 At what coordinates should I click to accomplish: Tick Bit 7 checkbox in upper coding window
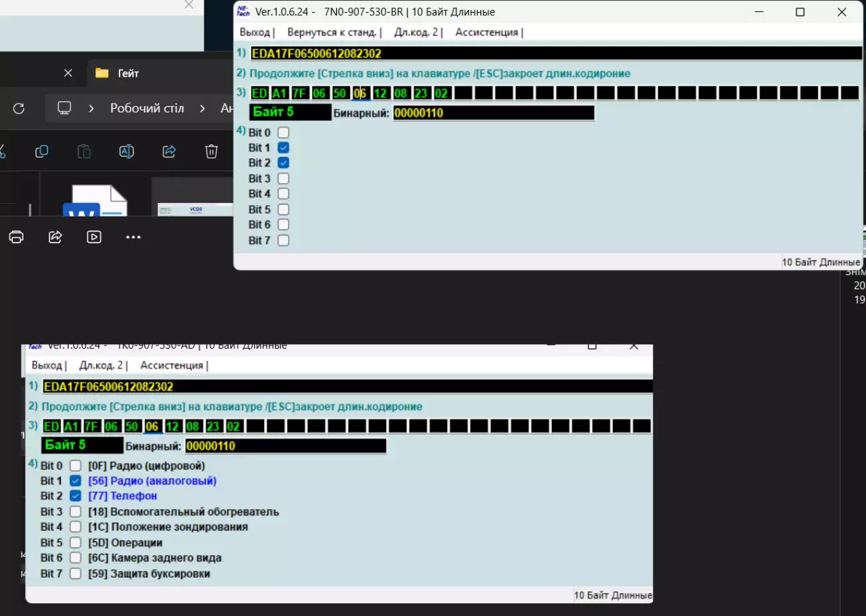tap(283, 241)
